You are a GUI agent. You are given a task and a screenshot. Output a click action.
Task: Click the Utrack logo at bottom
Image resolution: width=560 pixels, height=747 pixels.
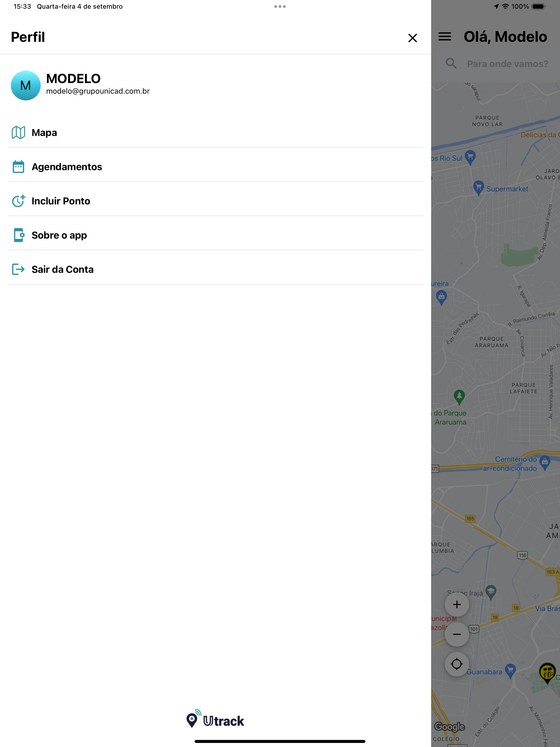tap(215, 718)
